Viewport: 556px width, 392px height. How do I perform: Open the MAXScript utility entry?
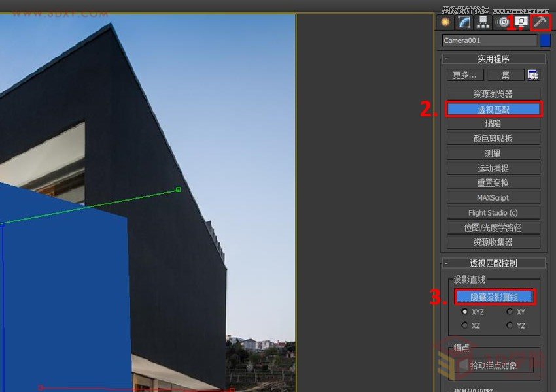coord(494,197)
